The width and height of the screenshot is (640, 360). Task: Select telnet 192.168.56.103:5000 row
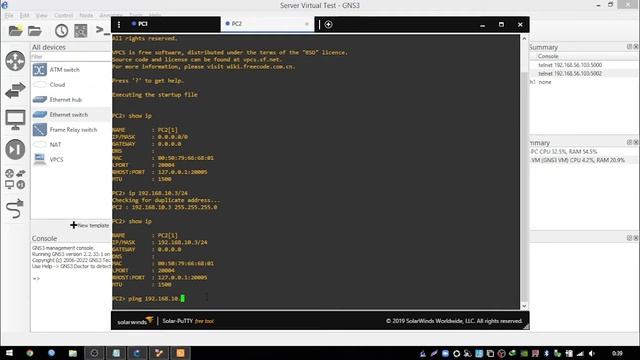[583, 65]
